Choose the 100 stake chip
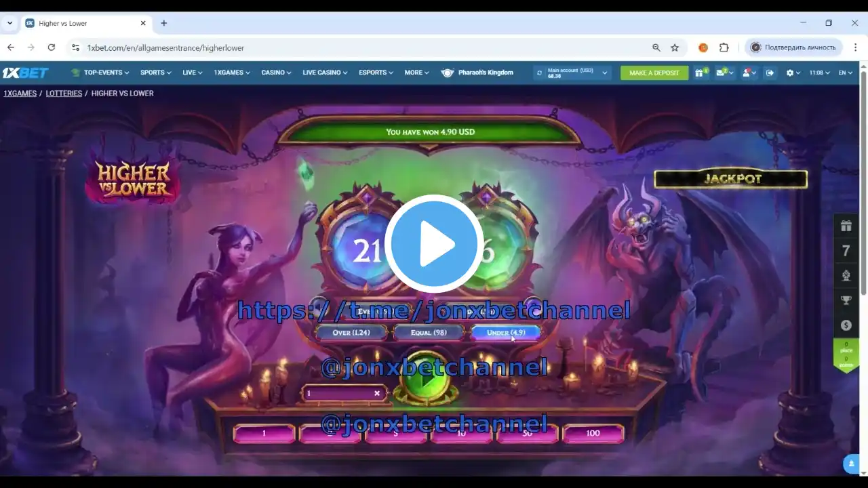Screen dimensions: 868x488 [x=593, y=433]
